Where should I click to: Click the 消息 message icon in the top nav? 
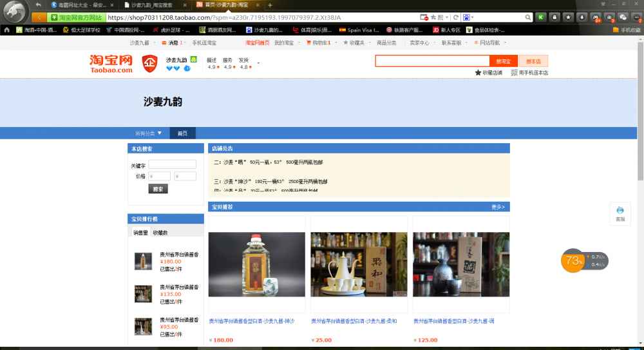click(164, 43)
